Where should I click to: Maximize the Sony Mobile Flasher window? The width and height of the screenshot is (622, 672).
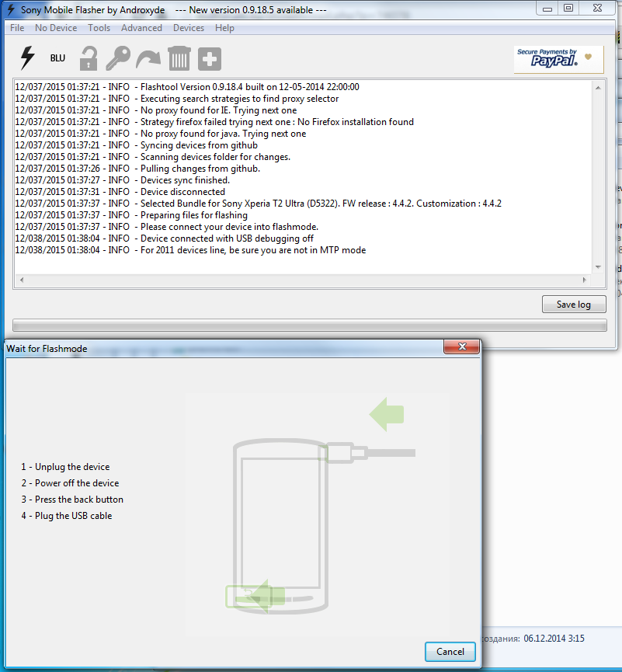pyautogui.click(x=568, y=9)
